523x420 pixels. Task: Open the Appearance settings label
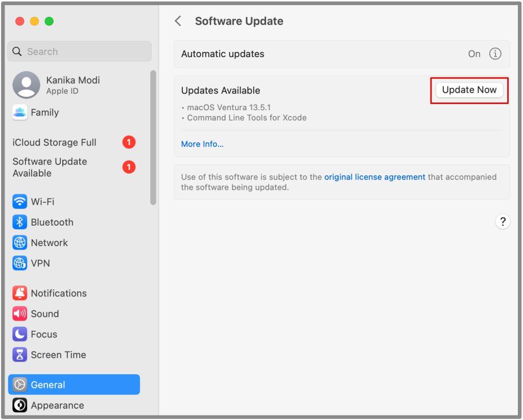[x=57, y=406]
